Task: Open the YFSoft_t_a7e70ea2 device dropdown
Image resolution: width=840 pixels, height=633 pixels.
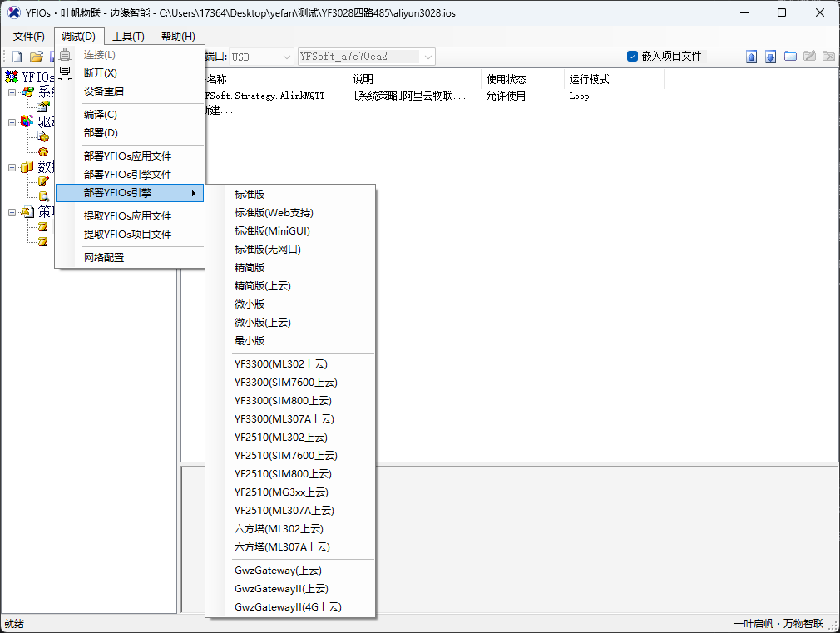Action: (x=427, y=57)
